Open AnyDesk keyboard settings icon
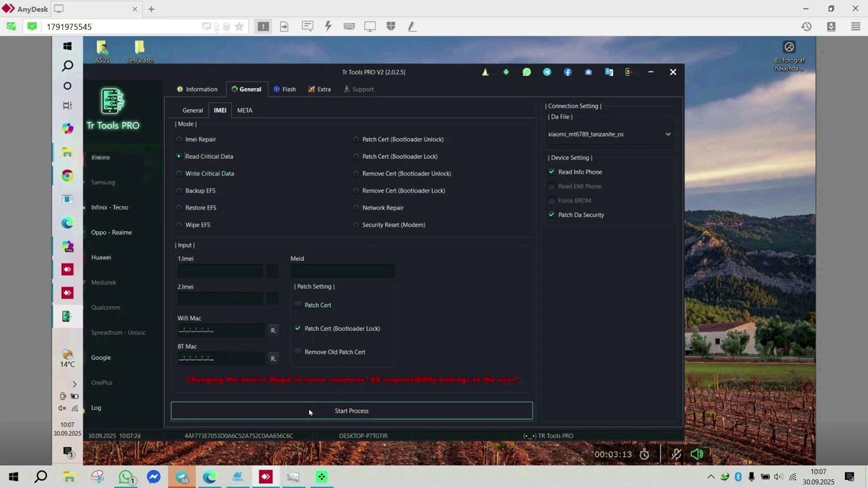The width and height of the screenshot is (868, 488). click(x=349, y=26)
